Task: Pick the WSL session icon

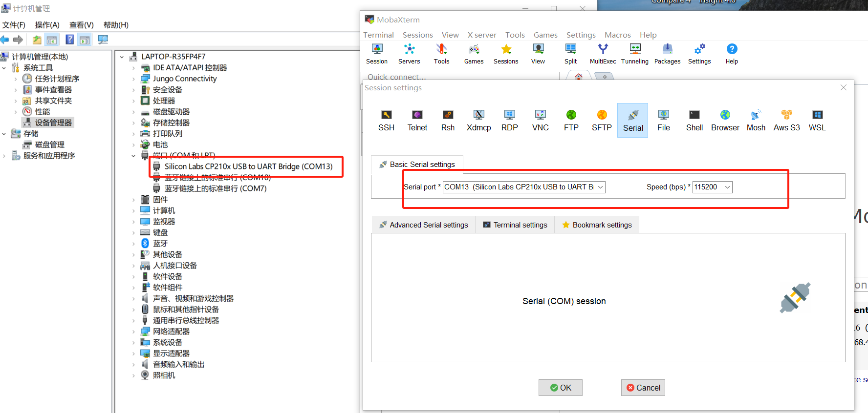Action: 817,121
